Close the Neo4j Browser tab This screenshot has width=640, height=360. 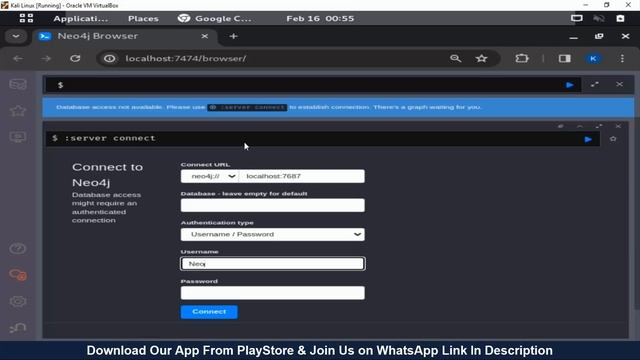pyautogui.click(x=204, y=36)
